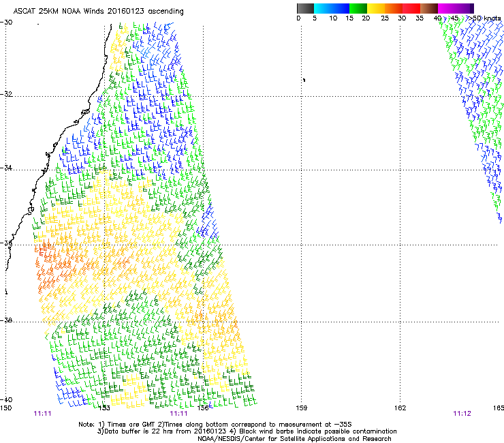Click the "30" label under the color bar
This screenshot has height=443, width=504.
click(x=402, y=18)
